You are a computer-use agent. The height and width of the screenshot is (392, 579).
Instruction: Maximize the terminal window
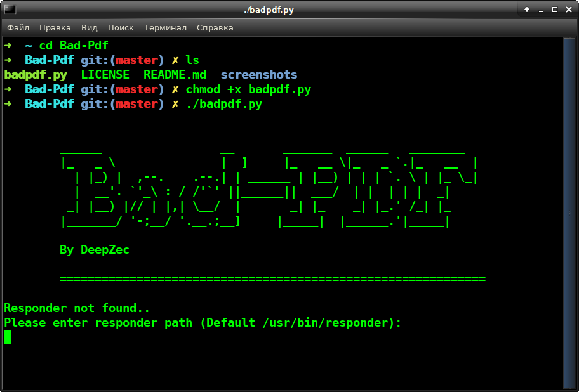click(x=554, y=10)
